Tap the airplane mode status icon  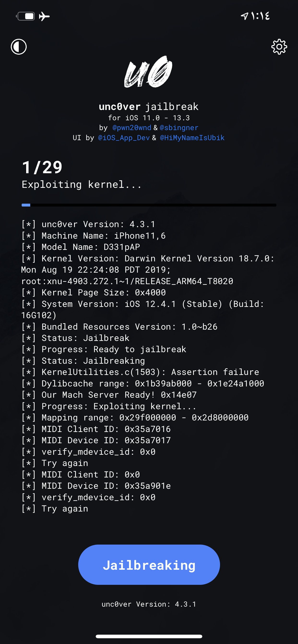pos(44,17)
